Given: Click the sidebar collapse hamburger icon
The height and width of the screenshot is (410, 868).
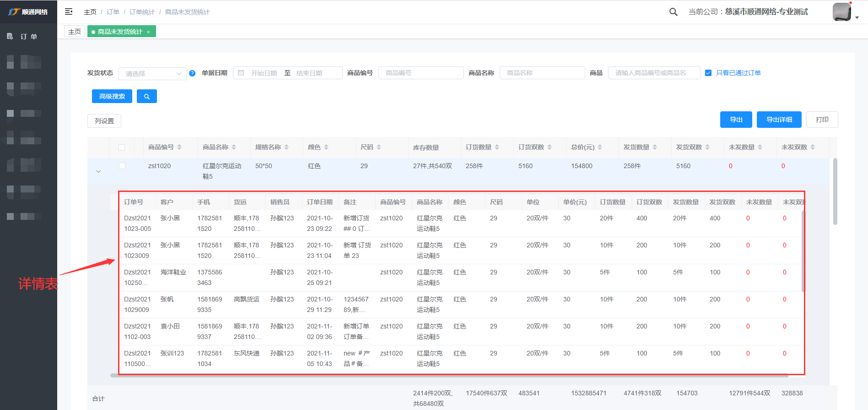Looking at the screenshot, I should pos(69,11).
